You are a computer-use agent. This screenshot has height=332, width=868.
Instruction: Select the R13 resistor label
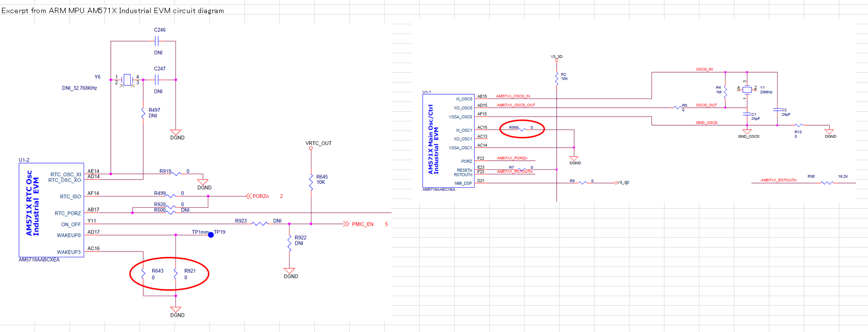pos(798,132)
